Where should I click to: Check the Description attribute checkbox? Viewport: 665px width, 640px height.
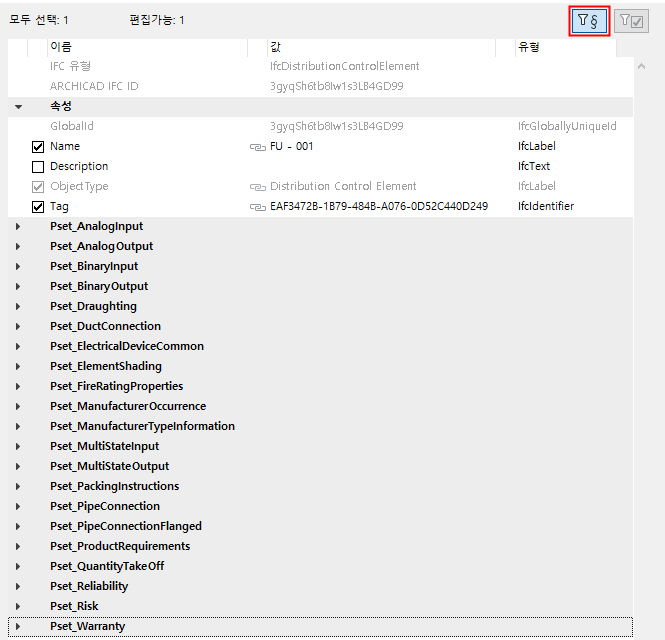point(38,167)
